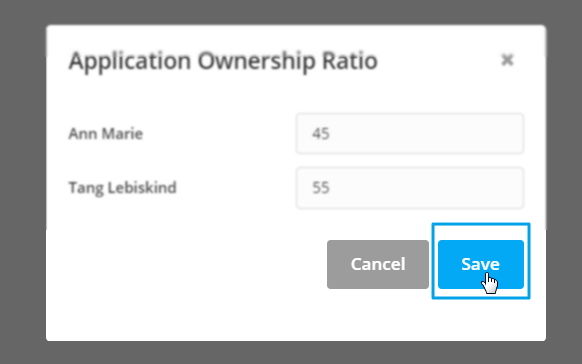Place cursor in field showing 55
582x364 pixels.
(410, 188)
